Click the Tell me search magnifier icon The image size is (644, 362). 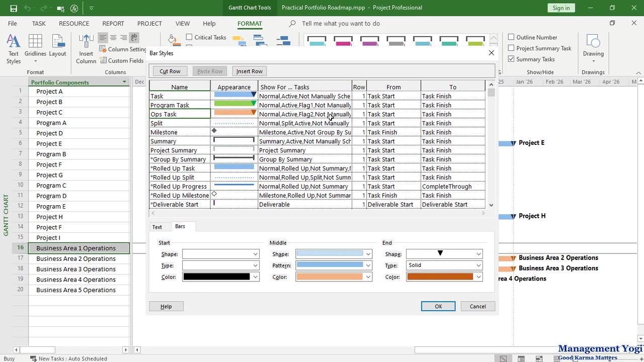292,24
